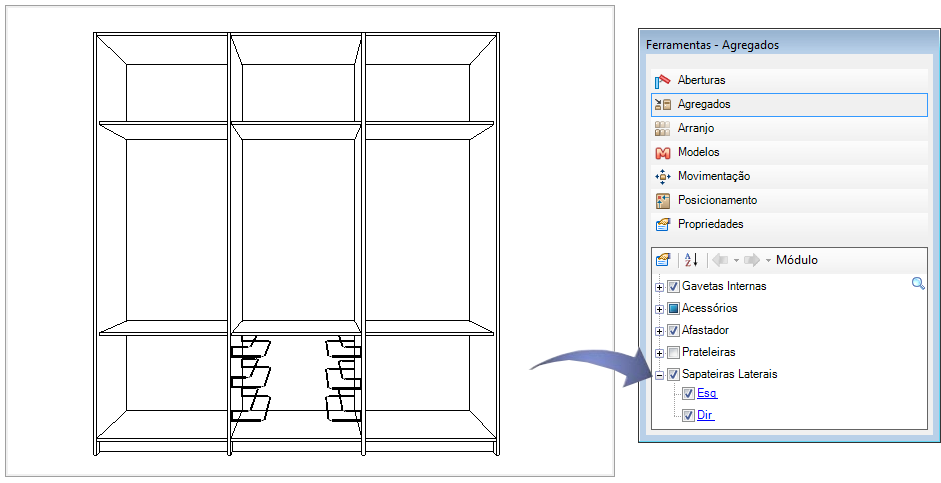This screenshot has width=941, height=483.
Task: Select the Modelos tool entry
Action: click(789, 152)
